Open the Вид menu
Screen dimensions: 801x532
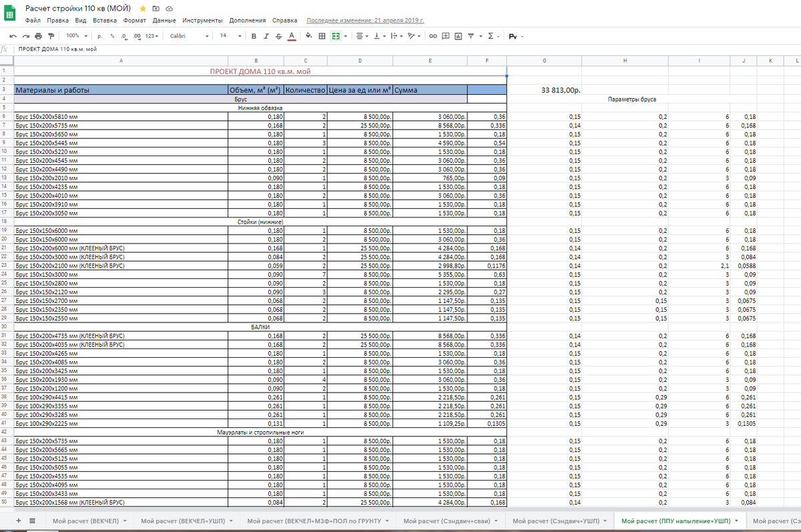point(81,21)
